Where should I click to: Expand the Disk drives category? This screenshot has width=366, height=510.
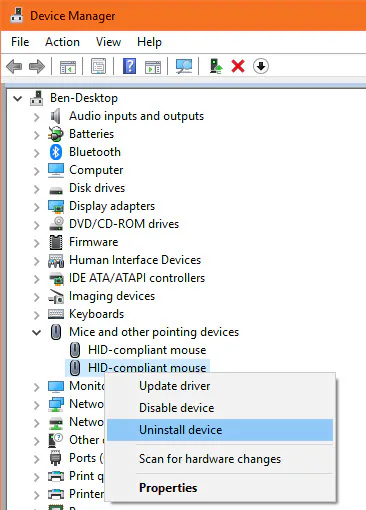pos(37,189)
